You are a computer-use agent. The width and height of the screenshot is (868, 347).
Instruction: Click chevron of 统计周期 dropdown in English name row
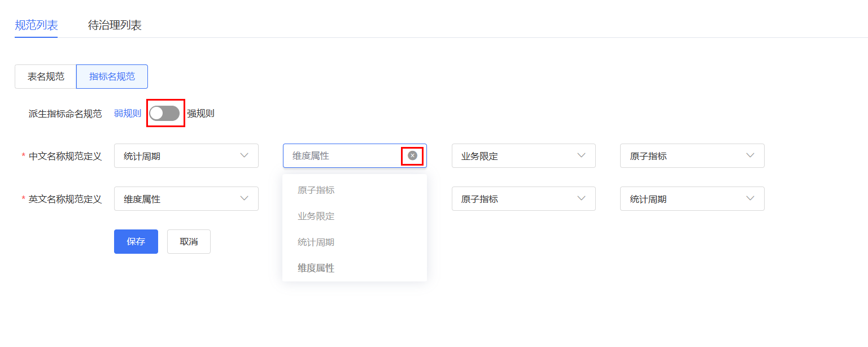pos(751,198)
